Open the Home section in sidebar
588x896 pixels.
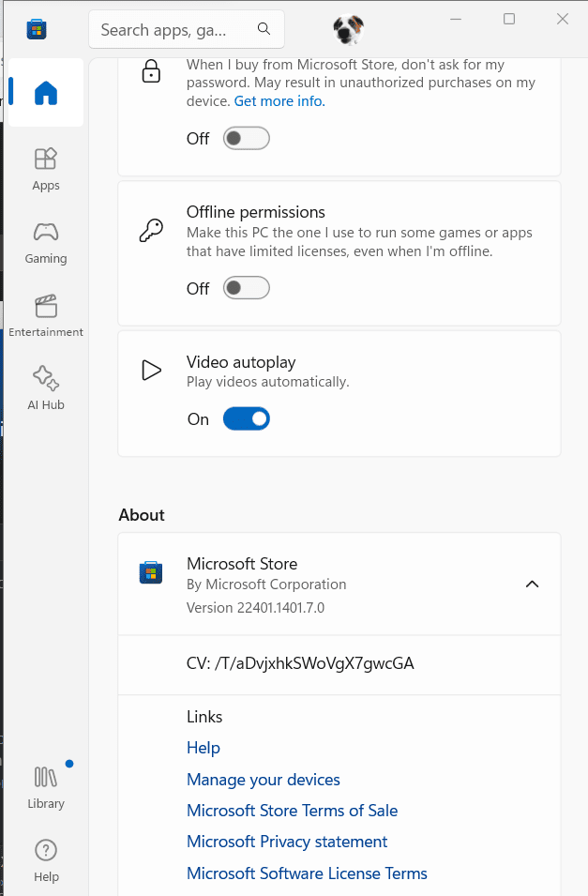(x=46, y=93)
